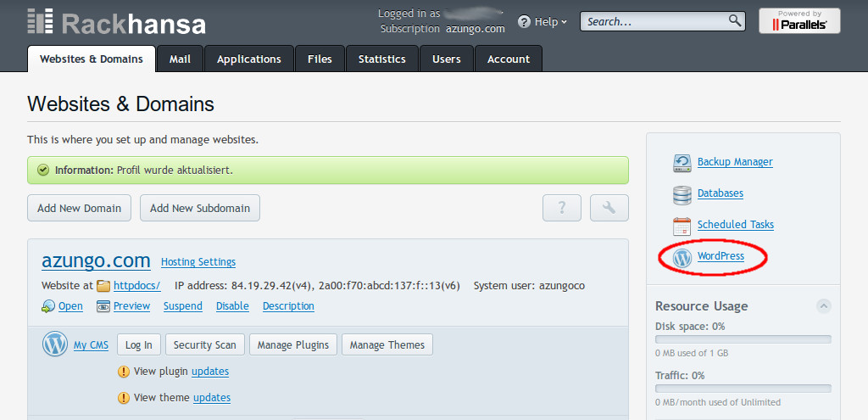Click the question mark help button

(x=562, y=209)
